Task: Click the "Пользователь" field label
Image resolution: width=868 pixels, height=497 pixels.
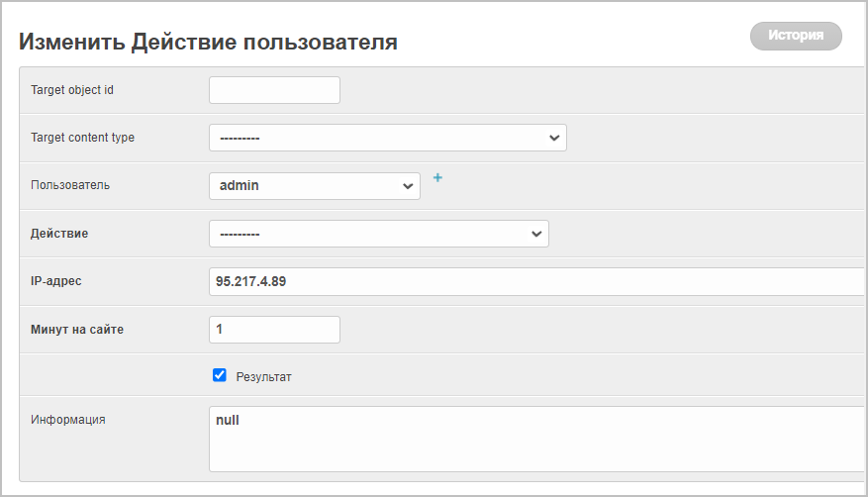Action: [70, 185]
